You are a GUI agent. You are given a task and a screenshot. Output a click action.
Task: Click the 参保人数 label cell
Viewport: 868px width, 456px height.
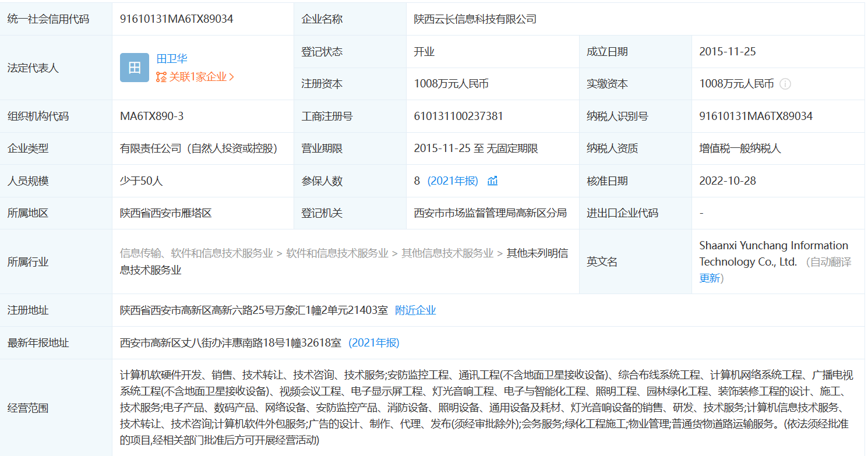click(x=350, y=181)
